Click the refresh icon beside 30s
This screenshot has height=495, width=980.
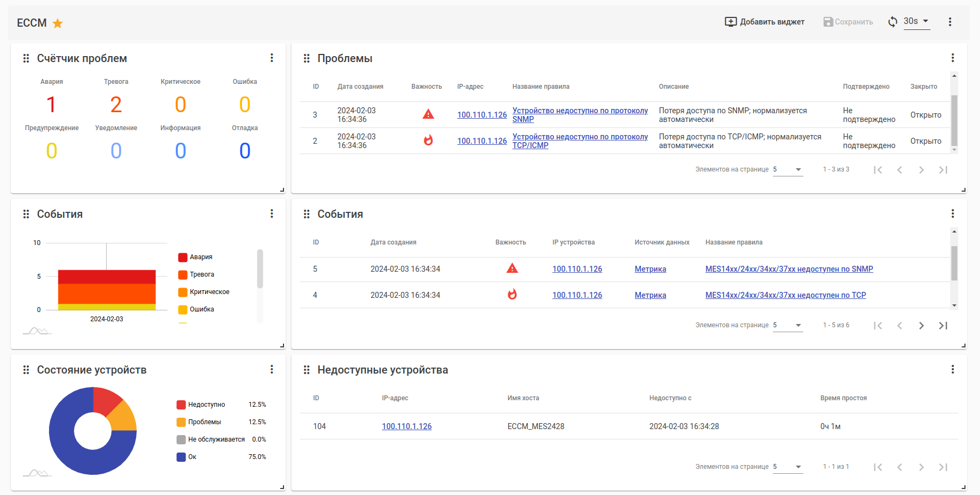892,22
